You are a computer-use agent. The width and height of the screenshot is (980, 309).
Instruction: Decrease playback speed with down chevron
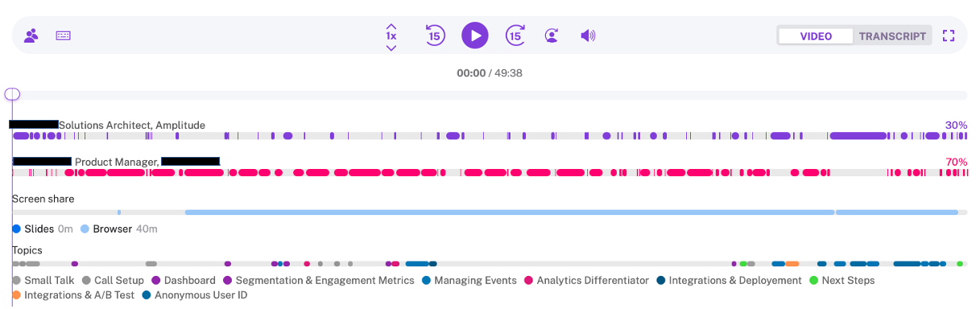coord(391,47)
